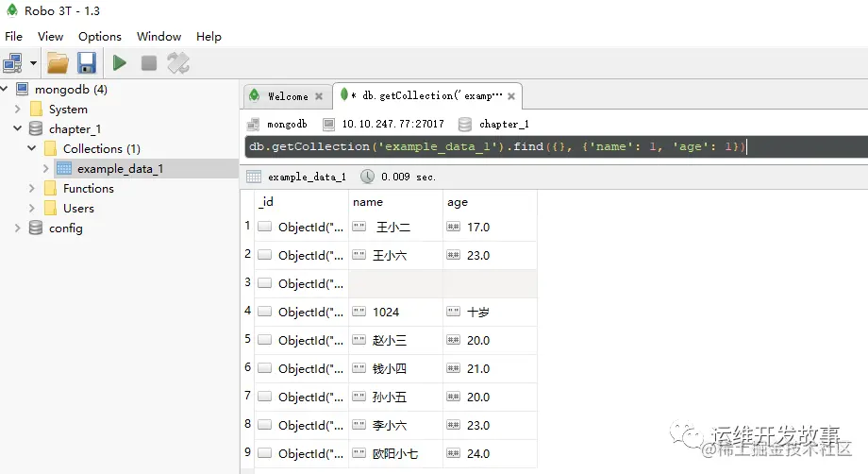Run the query with green play button
Viewport: 868px width, 474px height.
tap(119, 63)
